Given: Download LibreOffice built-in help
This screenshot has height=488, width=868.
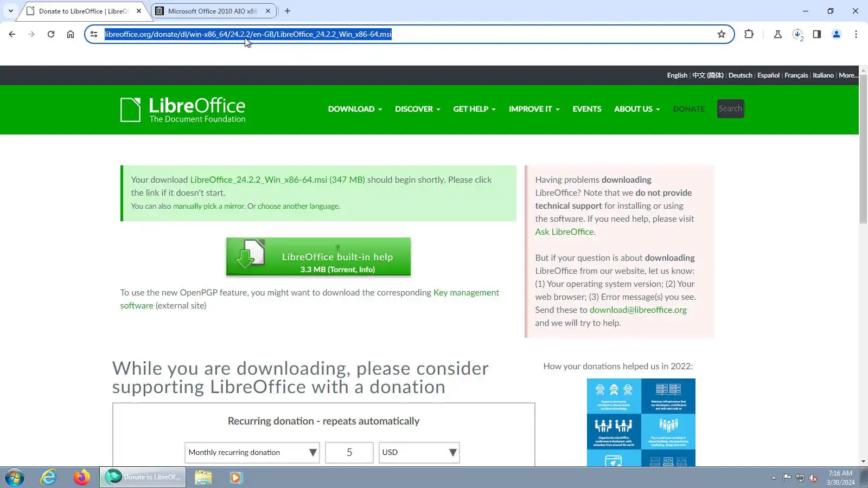Looking at the screenshot, I should coord(318,256).
